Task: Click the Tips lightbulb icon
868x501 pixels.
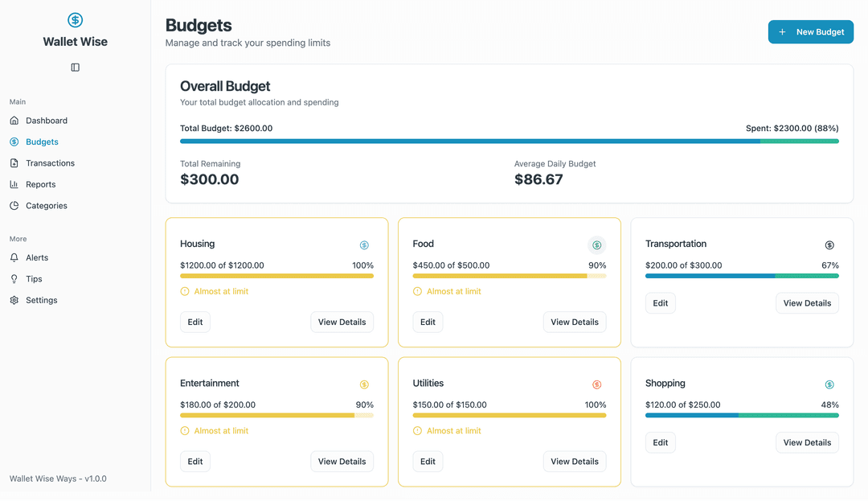Action: (14, 278)
